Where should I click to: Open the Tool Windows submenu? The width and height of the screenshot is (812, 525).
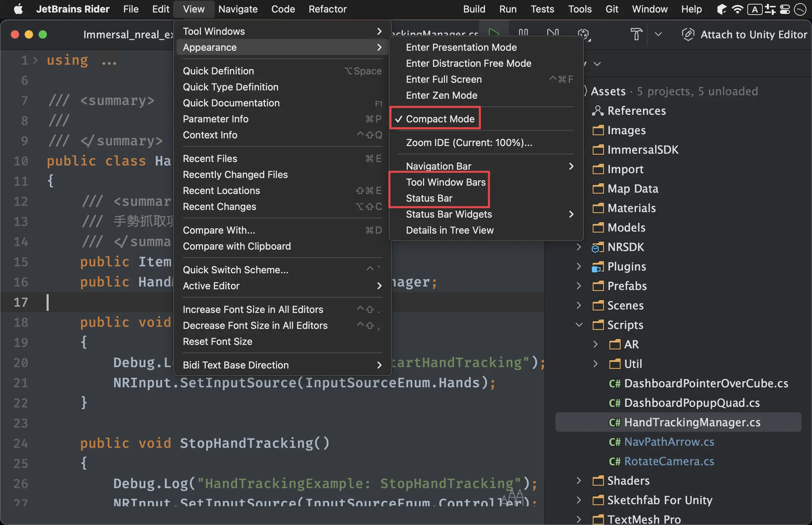click(282, 31)
